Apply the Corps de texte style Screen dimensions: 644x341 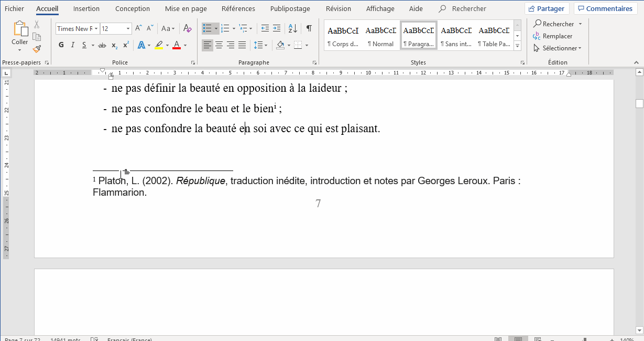point(343,36)
